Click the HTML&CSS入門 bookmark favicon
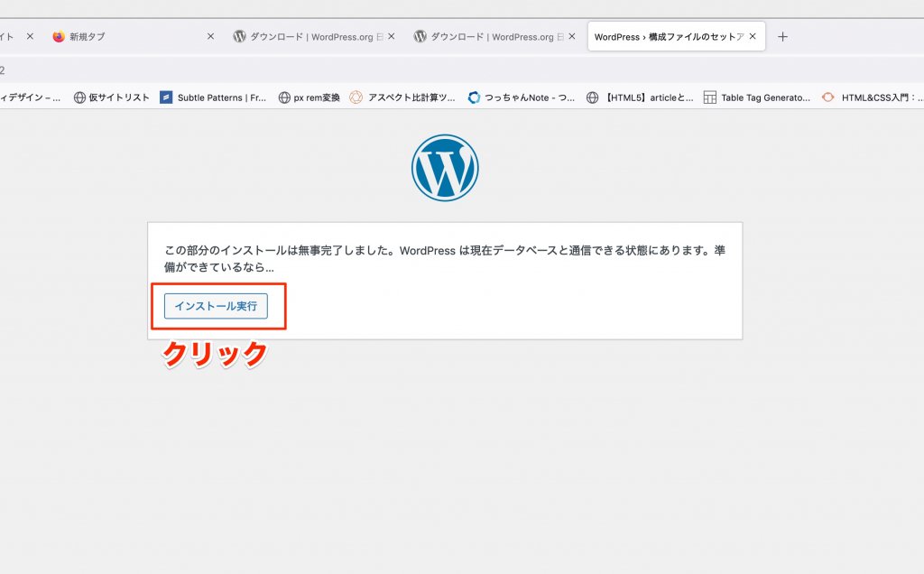 point(827,97)
